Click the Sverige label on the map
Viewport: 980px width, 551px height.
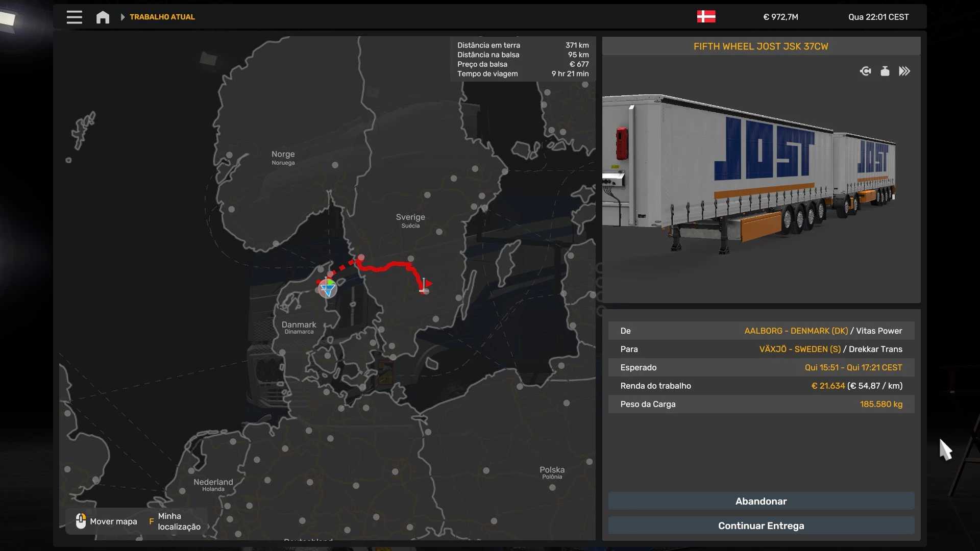[410, 217]
